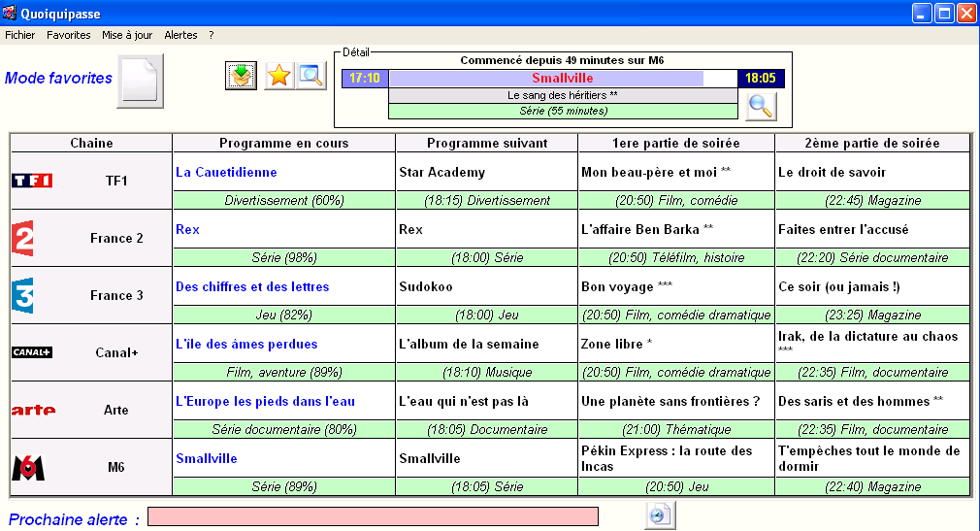Open alert clock icon near Prochaine alerte
Image resolution: width=980 pixels, height=531 pixels.
click(660, 516)
